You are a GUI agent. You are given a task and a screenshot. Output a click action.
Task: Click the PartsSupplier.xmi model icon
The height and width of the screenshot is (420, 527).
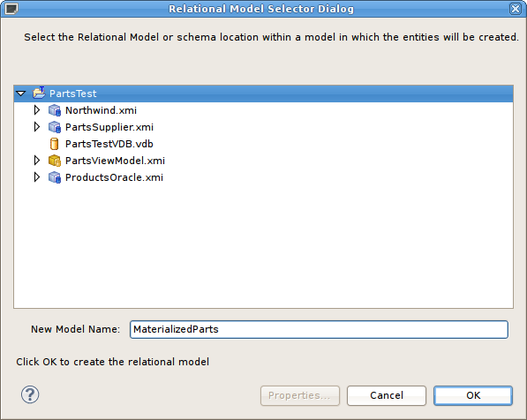tap(55, 127)
